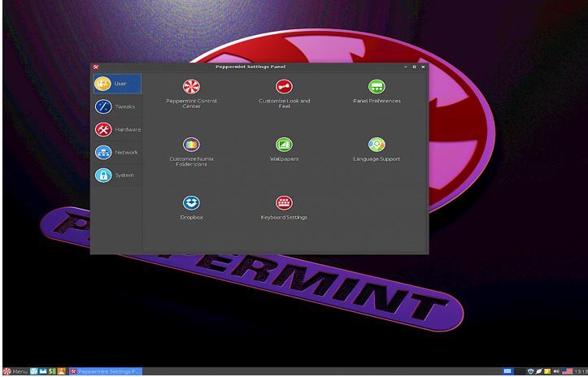The height and width of the screenshot is (377, 588).
Task: Click the blue workspace switcher in tray
Action: tap(507, 371)
